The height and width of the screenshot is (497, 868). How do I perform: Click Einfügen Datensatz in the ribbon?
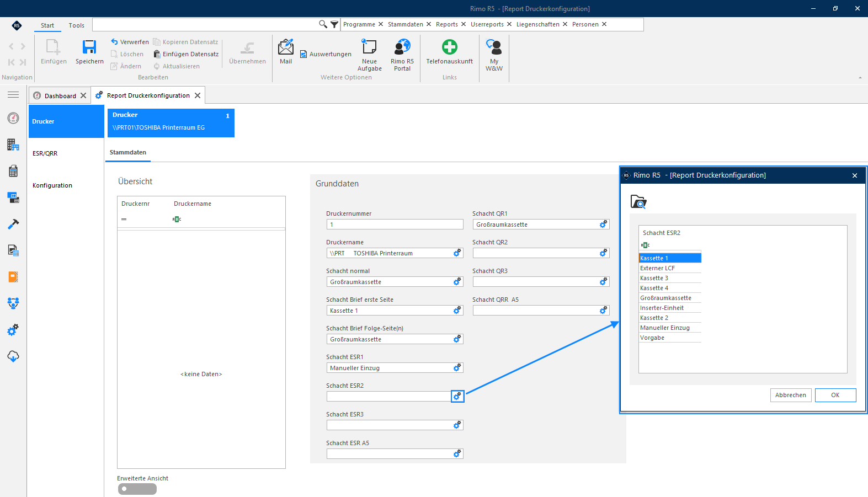pyautogui.click(x=186, y=54)
